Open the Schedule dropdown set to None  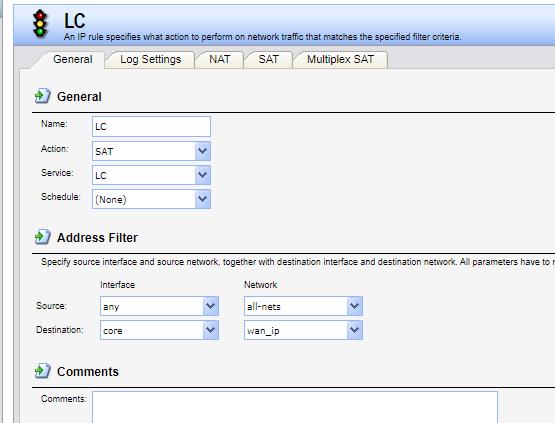151,199
